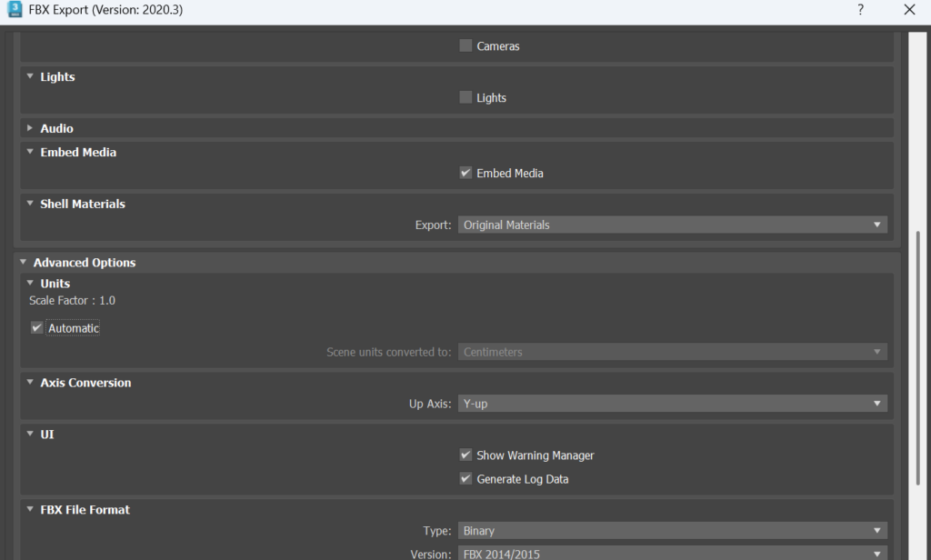931x560 pixels.
Task: Open the Up Axis dropdown
Action: (x=672, y=404)
